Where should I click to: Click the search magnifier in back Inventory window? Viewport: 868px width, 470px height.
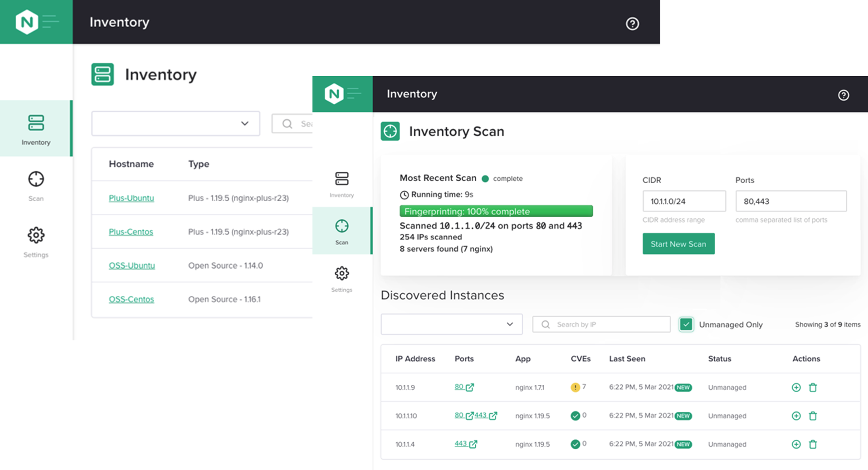[287, 124]
